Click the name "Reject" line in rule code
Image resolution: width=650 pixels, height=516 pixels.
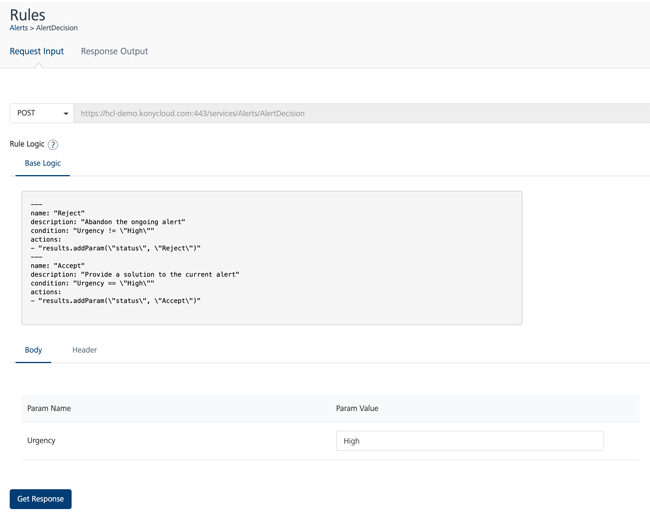58,213
